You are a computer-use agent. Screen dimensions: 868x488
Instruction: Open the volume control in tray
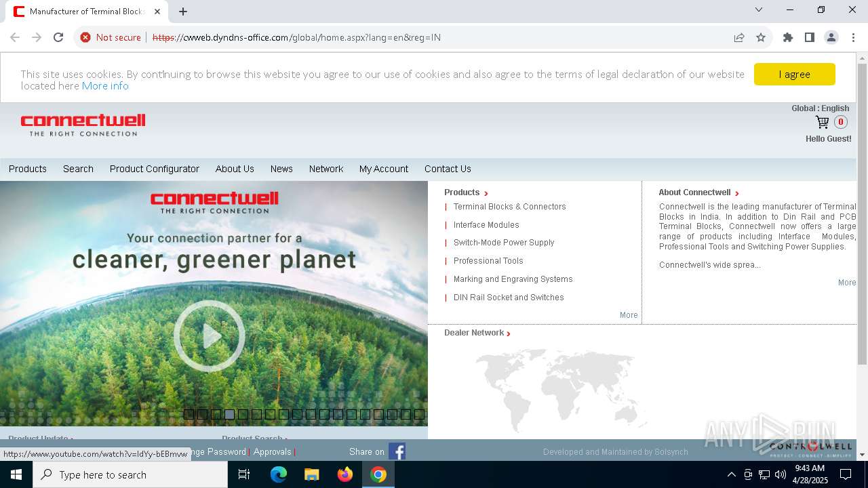tap(781, 474)
